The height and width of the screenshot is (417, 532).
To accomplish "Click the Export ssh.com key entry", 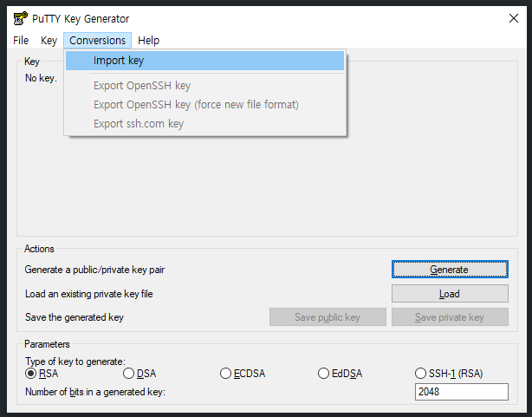I will click(x=139, y=124).
